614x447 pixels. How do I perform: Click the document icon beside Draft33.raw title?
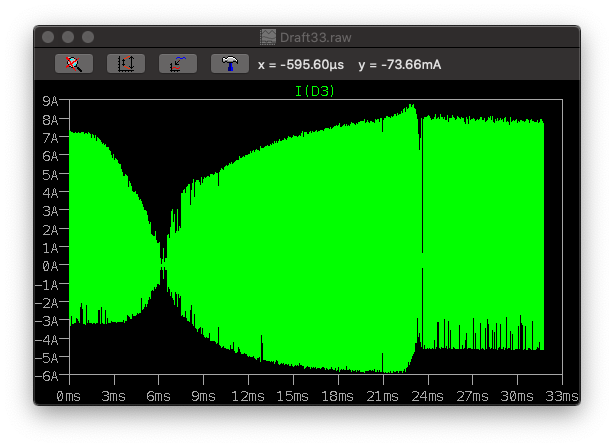(x=268, y=37)
